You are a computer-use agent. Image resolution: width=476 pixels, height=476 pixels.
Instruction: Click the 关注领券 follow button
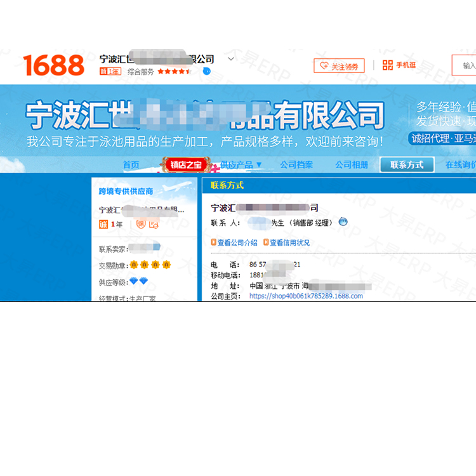339,65
